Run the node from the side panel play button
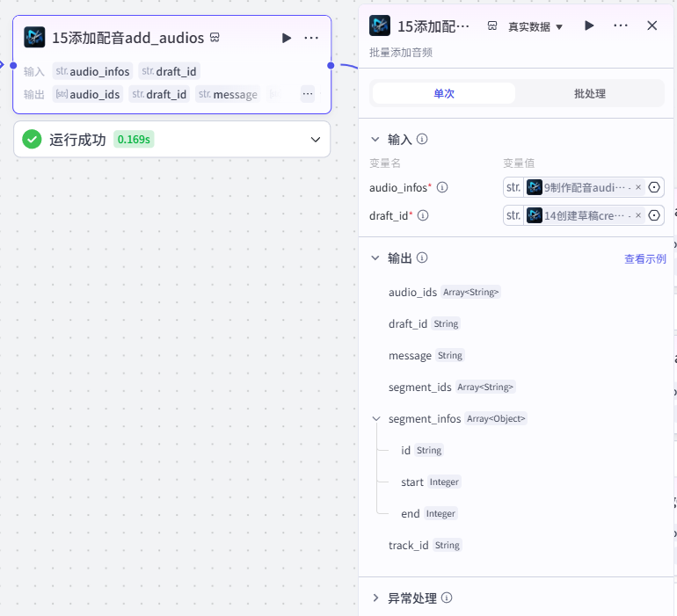This screenshot has height=616, width=677. click(589, 25)
